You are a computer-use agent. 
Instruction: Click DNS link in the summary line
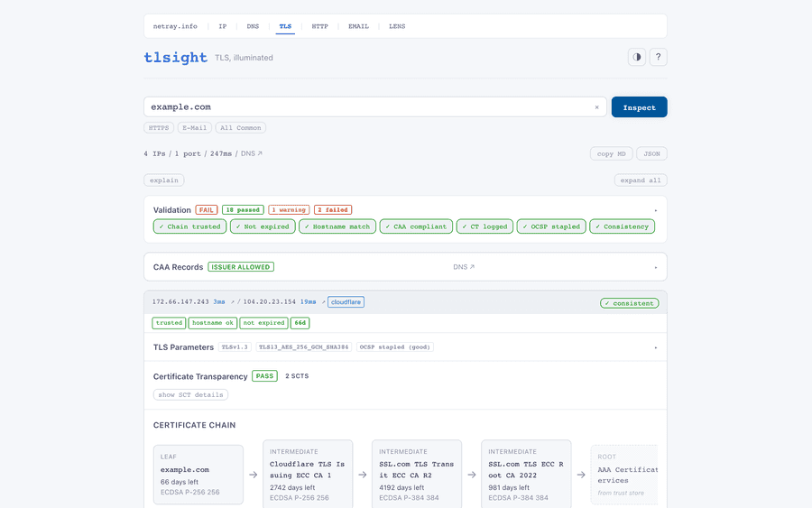pos(251,153)
